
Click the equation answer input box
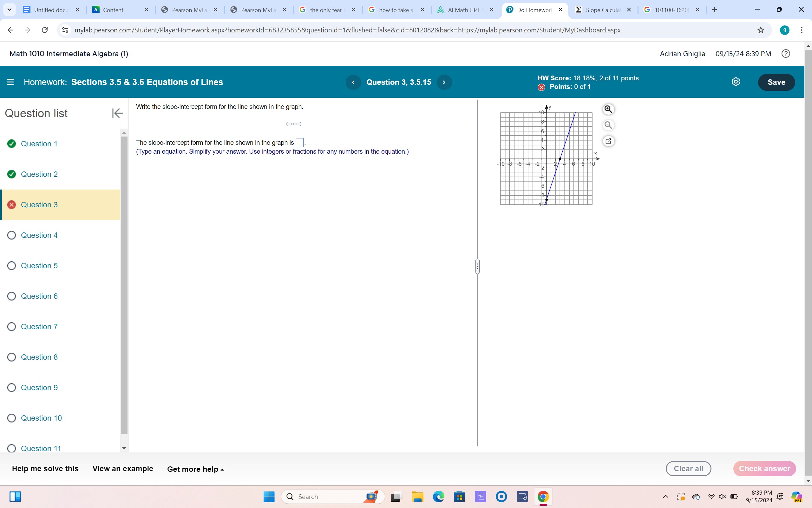click(300, 143)
